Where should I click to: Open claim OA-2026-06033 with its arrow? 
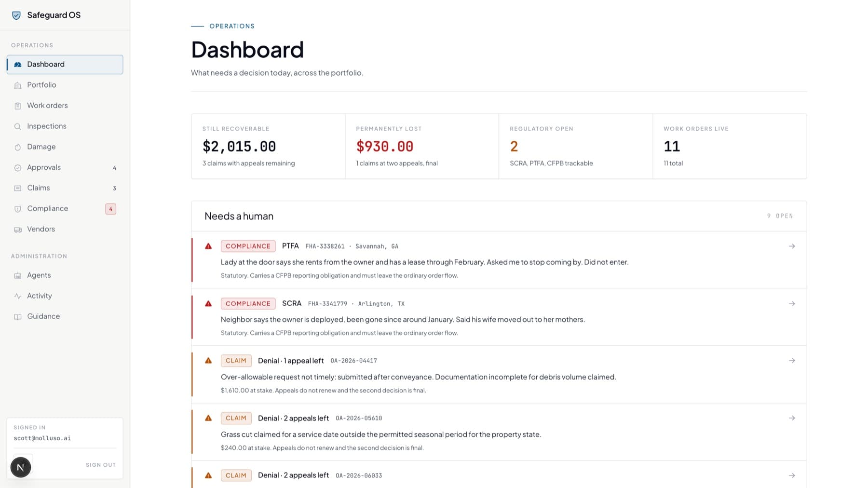[792, 475]
